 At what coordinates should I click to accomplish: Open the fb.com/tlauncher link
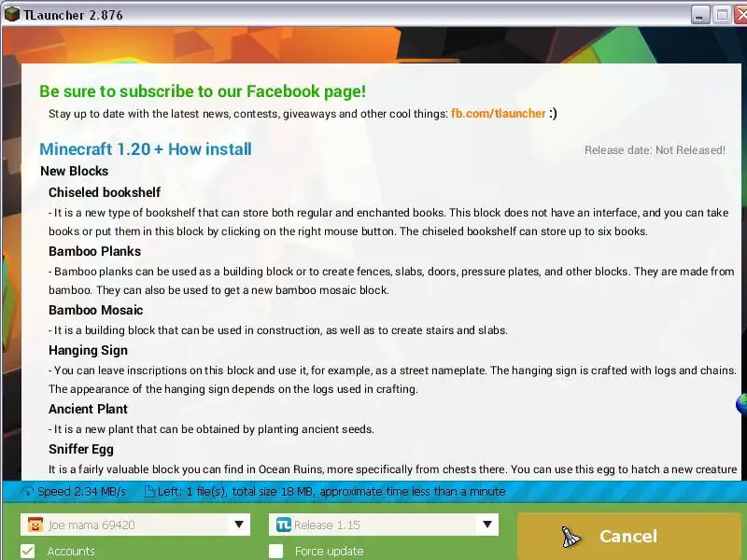498,113
